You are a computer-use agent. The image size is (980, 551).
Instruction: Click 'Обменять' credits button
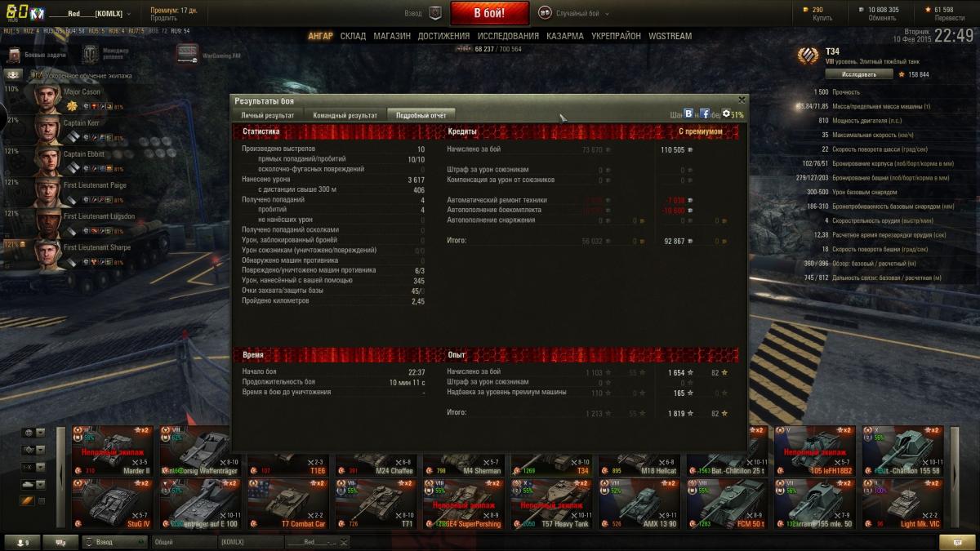click(x=882, y=17)
